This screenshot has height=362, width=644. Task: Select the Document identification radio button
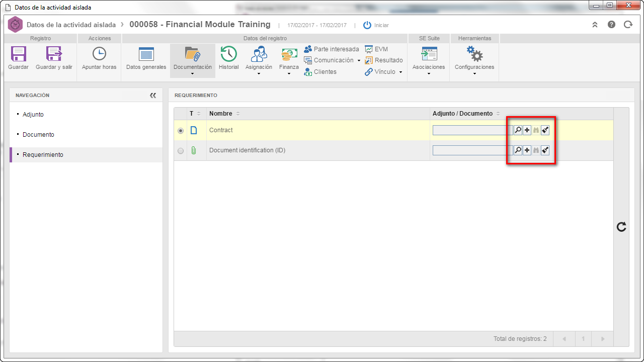click(181, 151)
